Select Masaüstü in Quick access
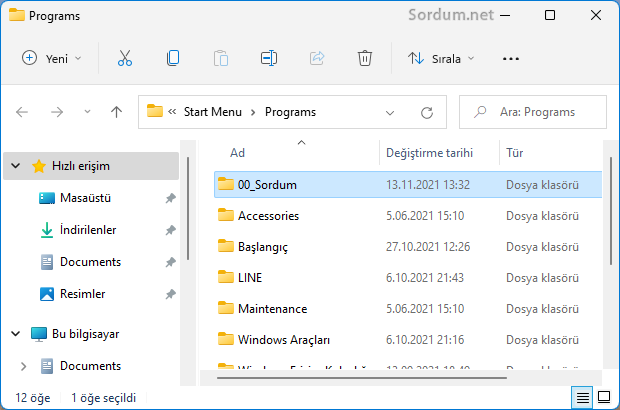The image size is (620, 410). tap(85, 198)
